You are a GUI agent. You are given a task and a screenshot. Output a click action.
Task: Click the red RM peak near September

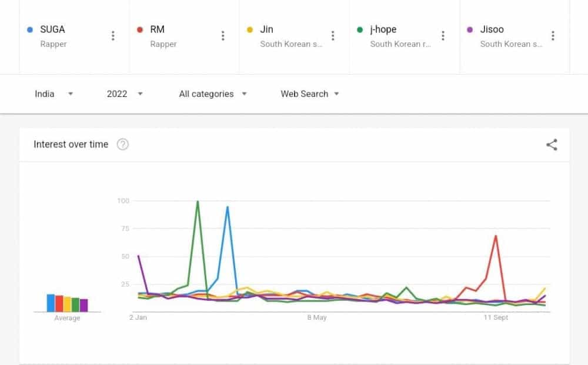tap(496, 236)
